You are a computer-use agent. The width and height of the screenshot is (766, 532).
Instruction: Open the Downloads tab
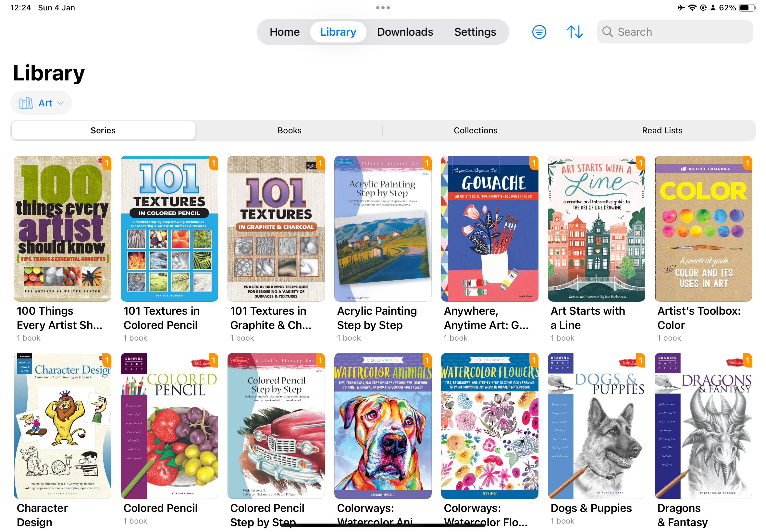click(404, 32)
